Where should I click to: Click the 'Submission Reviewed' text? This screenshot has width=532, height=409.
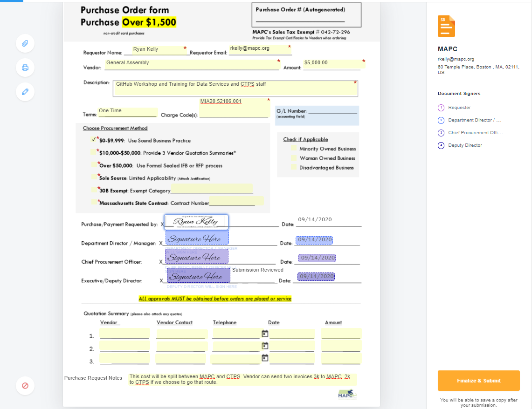point(257,270)
